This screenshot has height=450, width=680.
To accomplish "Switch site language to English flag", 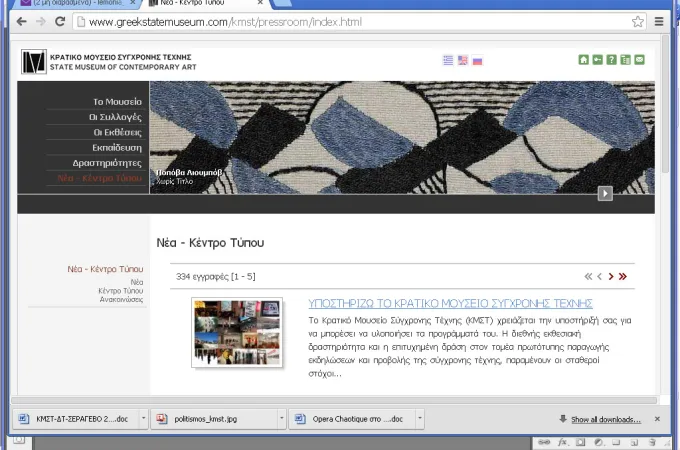I will (463, 60).
